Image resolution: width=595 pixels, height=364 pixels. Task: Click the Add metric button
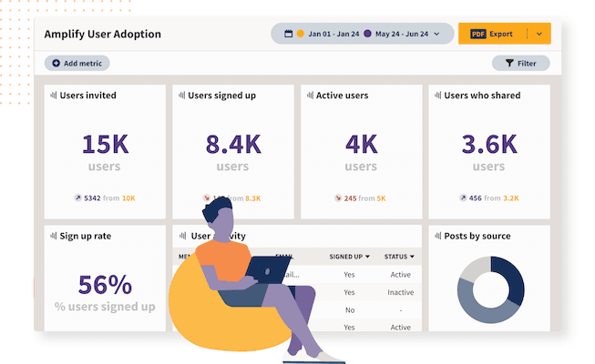point(77,64)
